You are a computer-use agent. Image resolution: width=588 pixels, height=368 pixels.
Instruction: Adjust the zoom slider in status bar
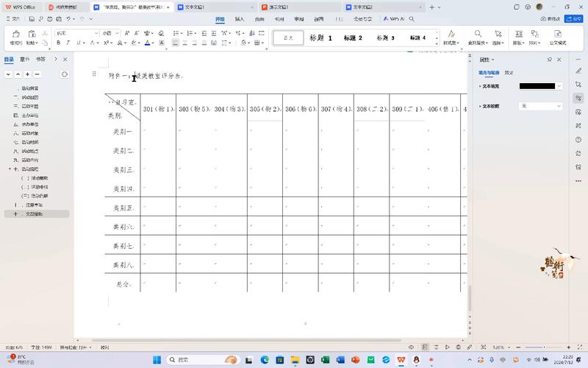click(544, 347)
